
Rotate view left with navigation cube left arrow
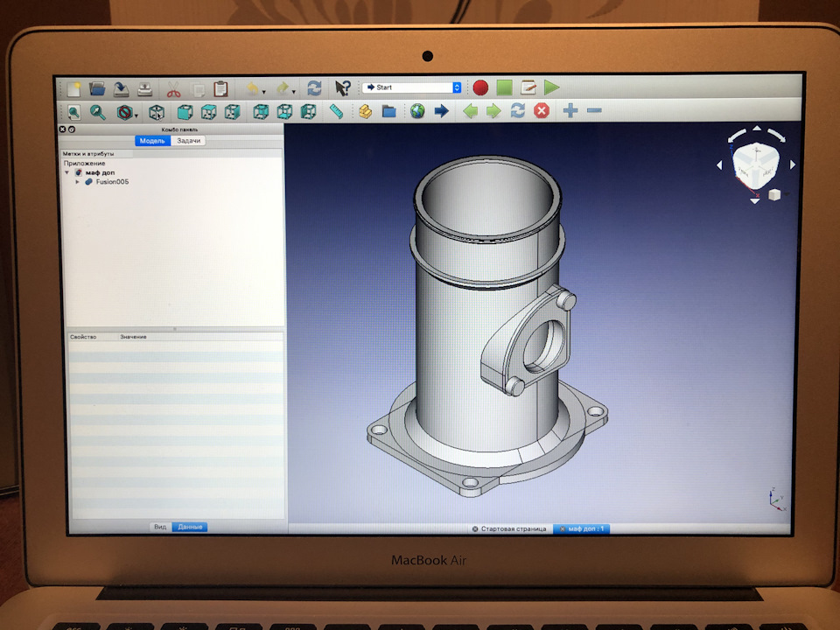719,165
